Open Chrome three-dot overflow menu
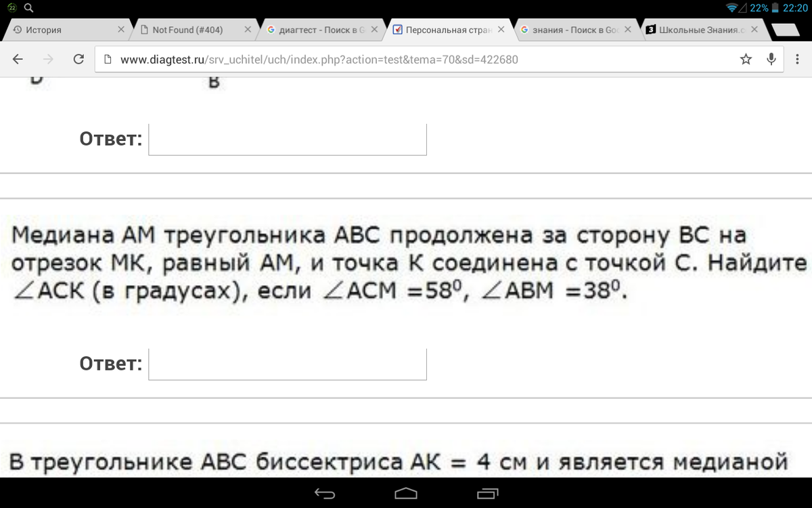 [796, 59]
